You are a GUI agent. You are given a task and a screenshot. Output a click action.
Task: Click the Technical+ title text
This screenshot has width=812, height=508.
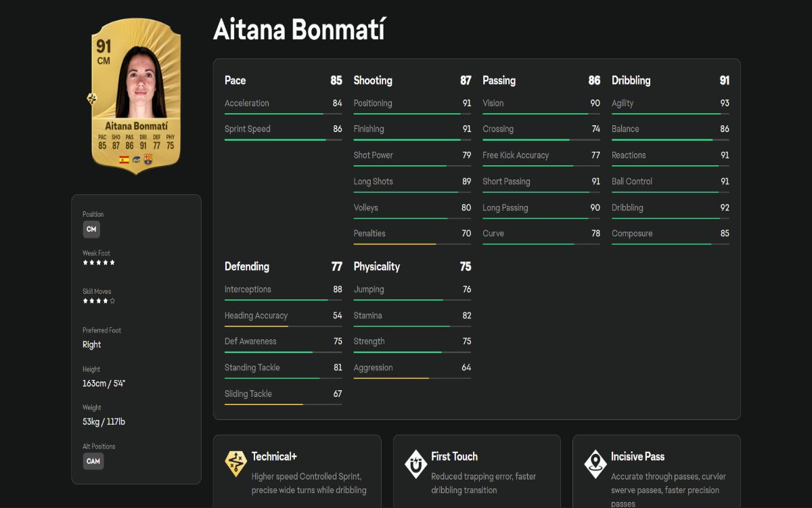pos(274,457)
